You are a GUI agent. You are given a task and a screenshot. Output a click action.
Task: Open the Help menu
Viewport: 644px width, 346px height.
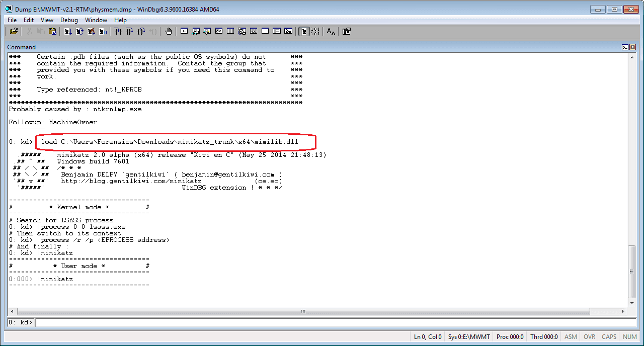(120, 20)
